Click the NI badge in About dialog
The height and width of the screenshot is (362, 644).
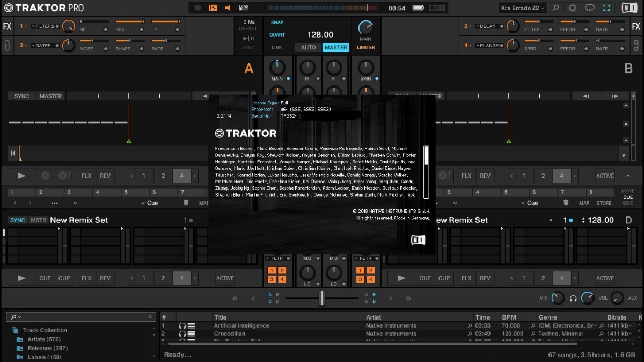pos(418,240)
